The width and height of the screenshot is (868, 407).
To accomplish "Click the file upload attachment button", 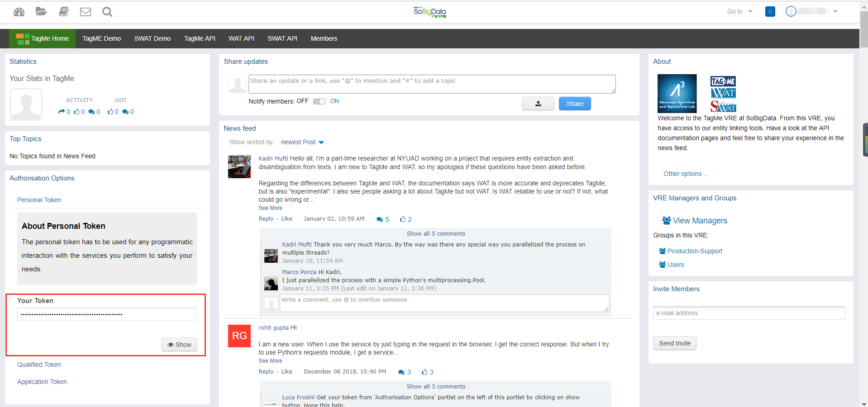I will click(x=538, y=104).
